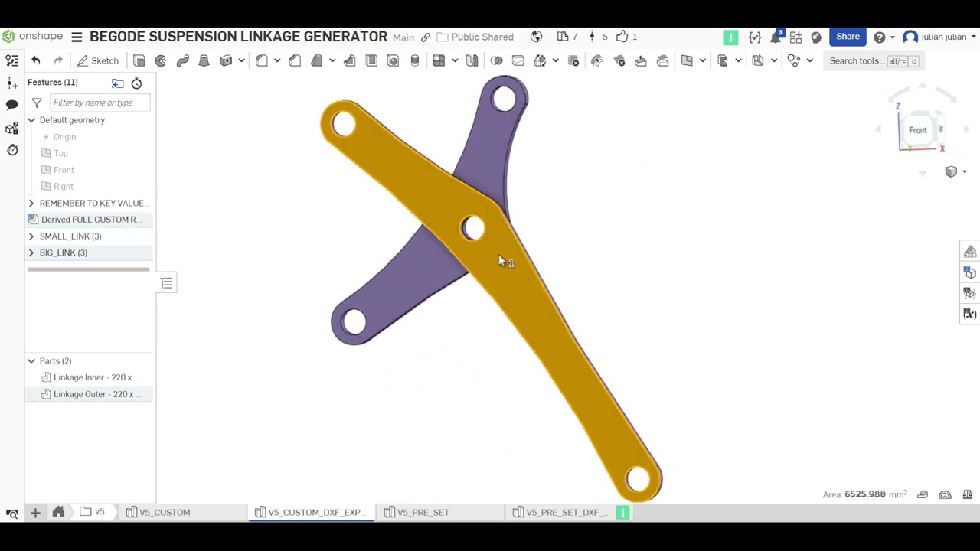Add new tab with plus button
This screenshot has height=551, width=980.
coord(35,512)
